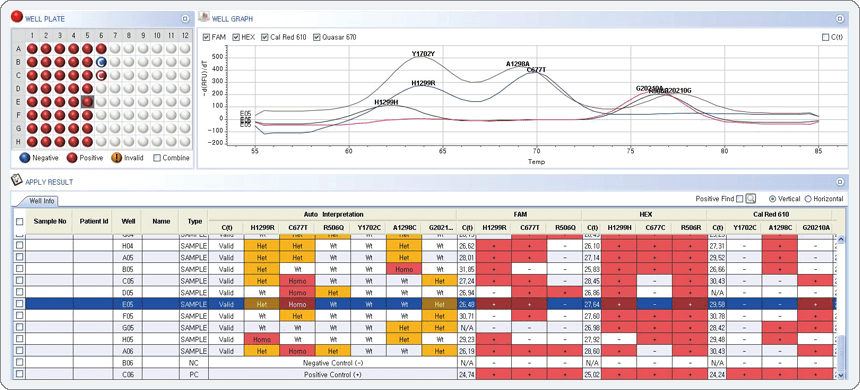Select well A6 on the plate
The width and height of the screenshot is (860, 390).
tap(101, 48)
